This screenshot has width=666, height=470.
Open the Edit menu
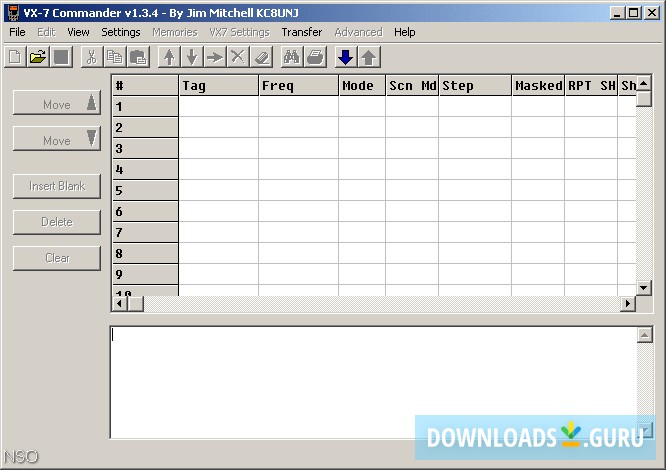46,32
